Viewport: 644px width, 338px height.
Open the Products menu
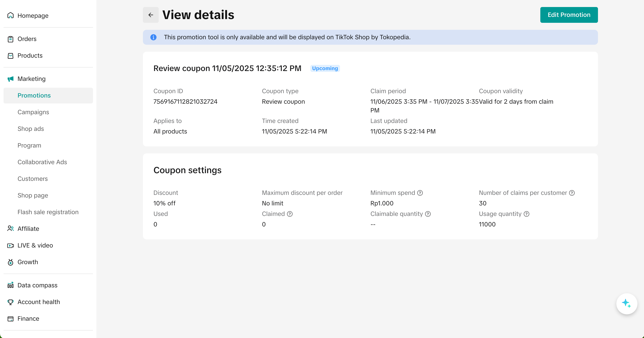click(x=30, y=55)
